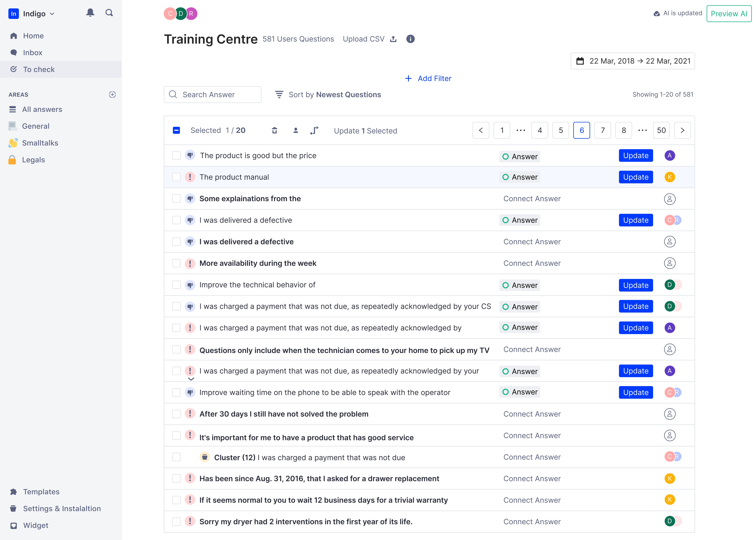
Task: Click the Upload CSV upload icon
Action: coord(393,39)
